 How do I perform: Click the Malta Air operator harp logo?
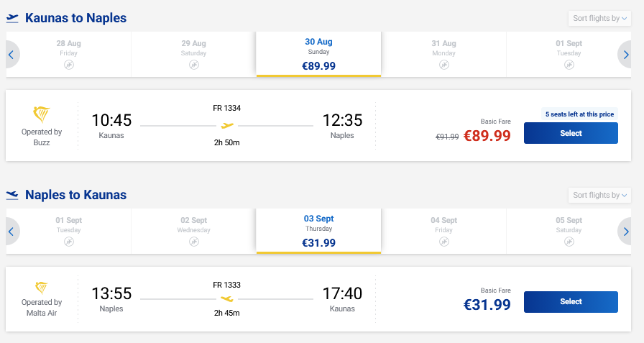tap(42, 288)
